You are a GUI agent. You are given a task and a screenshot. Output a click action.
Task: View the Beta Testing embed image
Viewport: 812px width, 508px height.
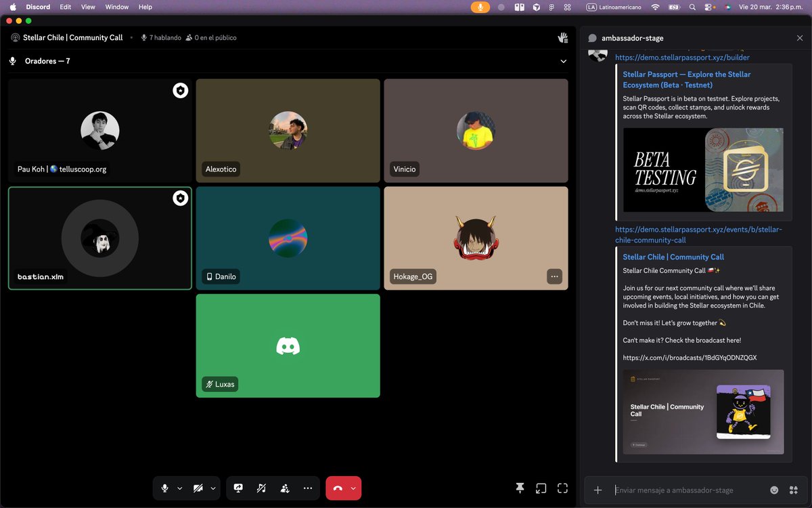click(x=703, y=170)
